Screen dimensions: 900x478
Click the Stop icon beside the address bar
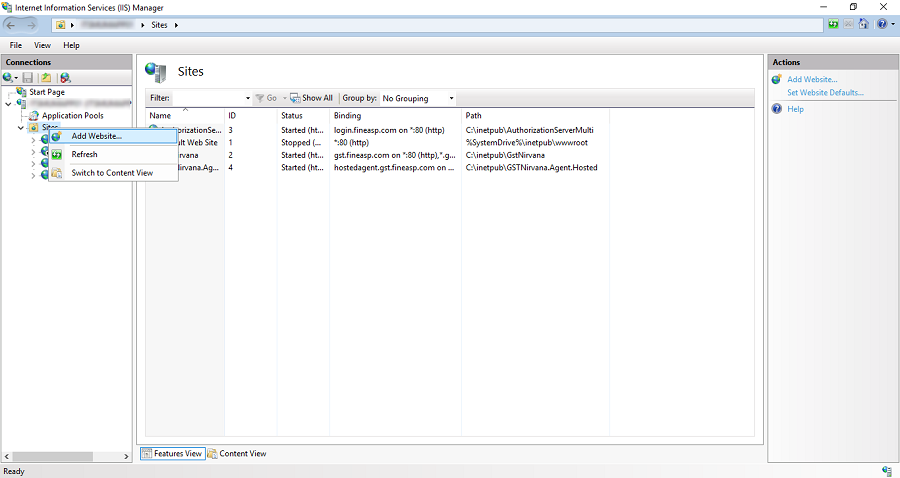pos(848,24)
